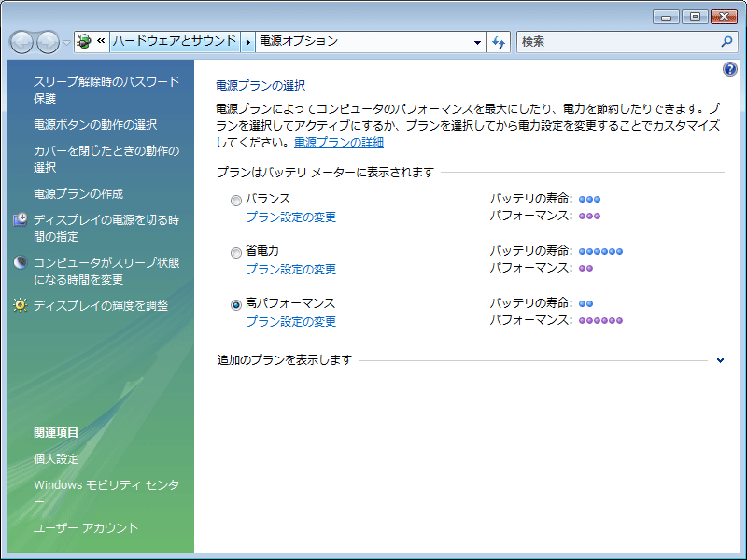Image resolution: width=747 pixels, height=560 pixels.
Task: Open 電源プランの作成
Action: 78,194
